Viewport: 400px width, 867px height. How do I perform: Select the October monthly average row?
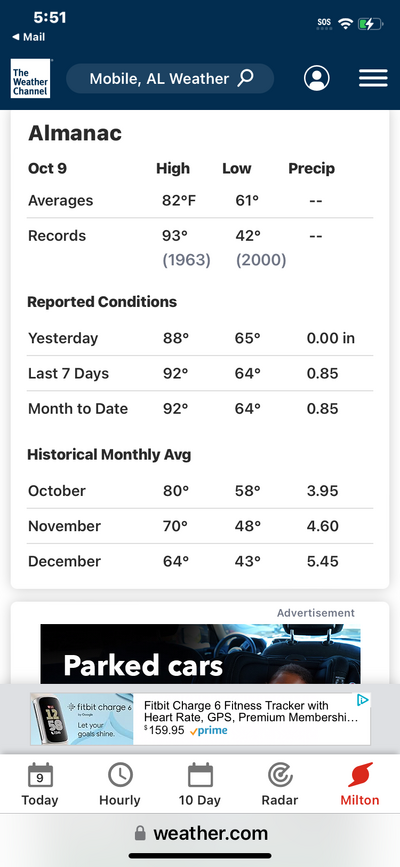[x=200, y=491]
